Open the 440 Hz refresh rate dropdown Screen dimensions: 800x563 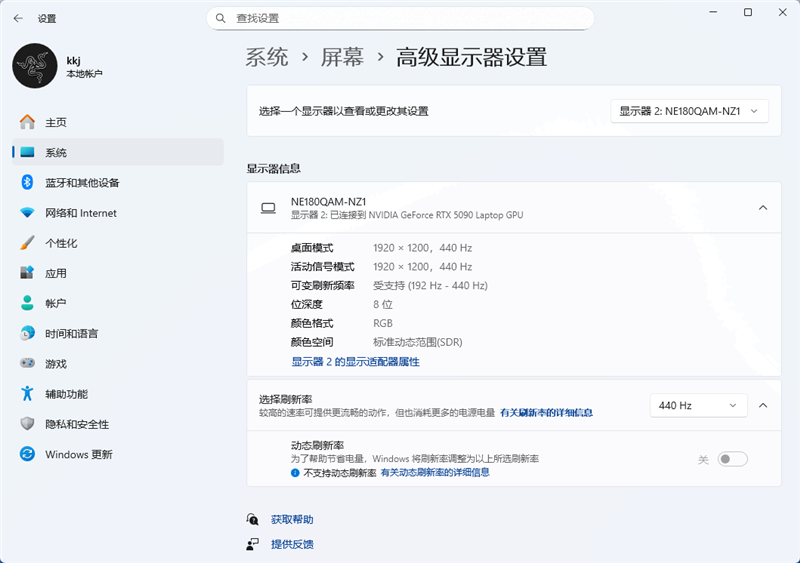coord(698,405)
